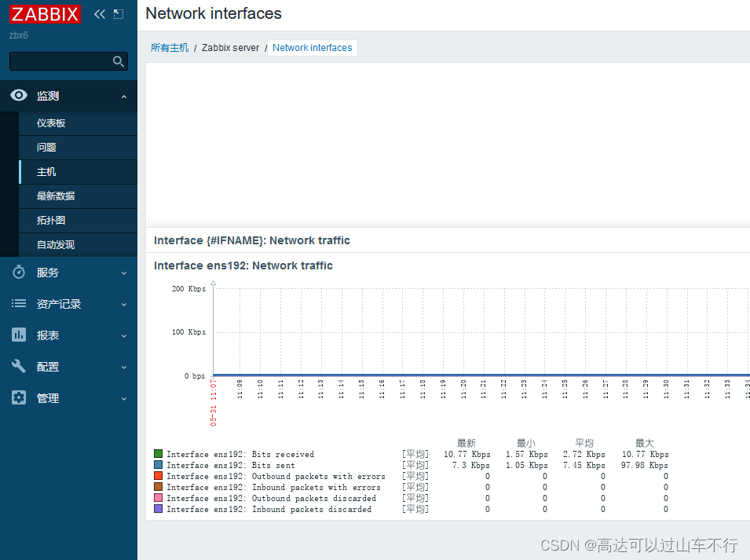Click inside the sidebar search field
Screen dimensions: 750x560
click(63, 60)
